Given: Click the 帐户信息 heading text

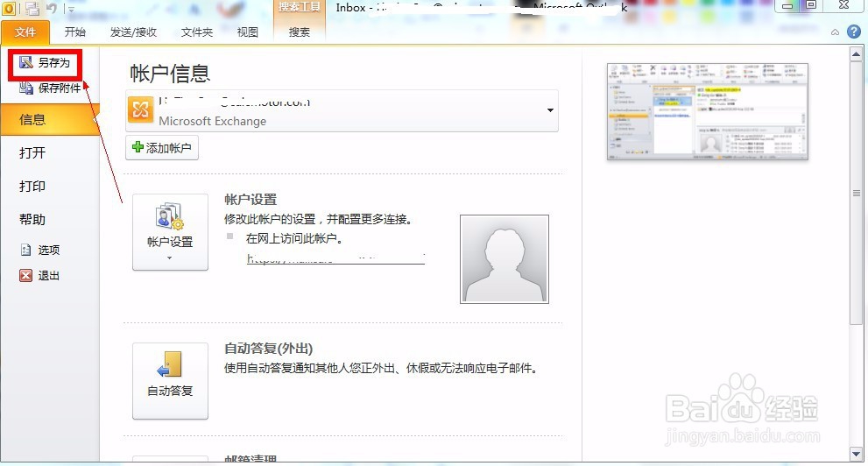Looking at the screenshot, I should (170, 73).
